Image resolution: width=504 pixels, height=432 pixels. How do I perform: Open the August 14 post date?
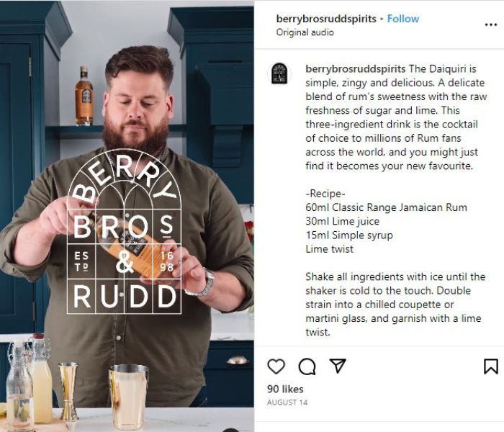coord(287,402)
